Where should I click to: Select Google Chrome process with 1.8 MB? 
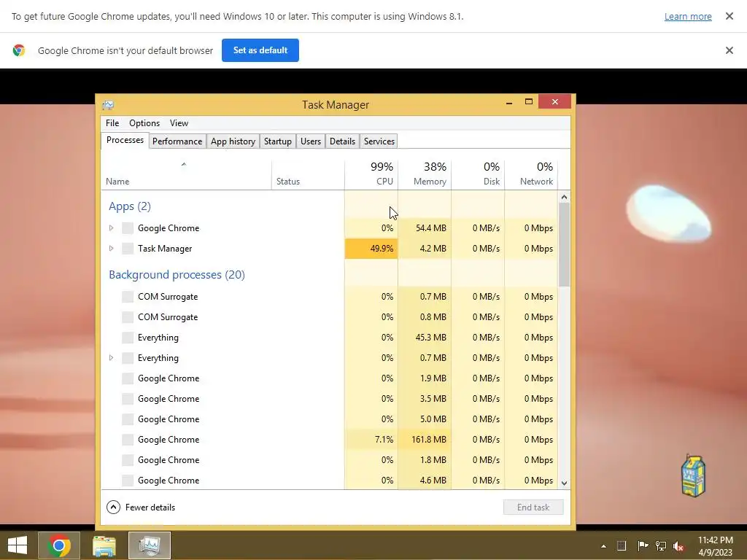329,460
